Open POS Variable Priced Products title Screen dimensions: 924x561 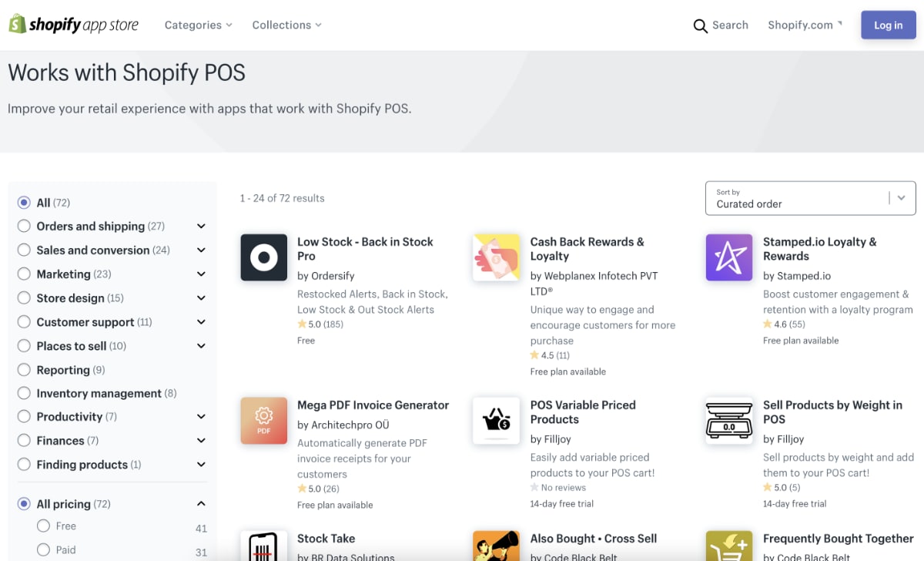pos(583,412)
